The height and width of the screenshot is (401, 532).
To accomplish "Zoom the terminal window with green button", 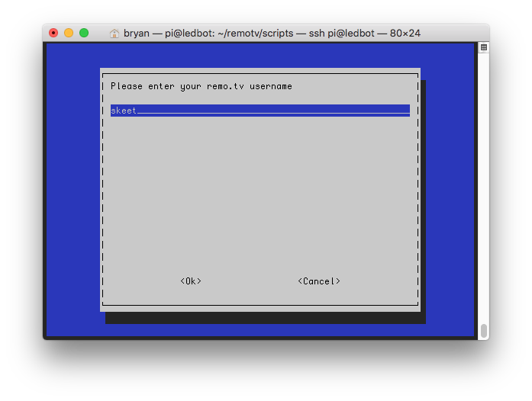I will pos(84,33).
